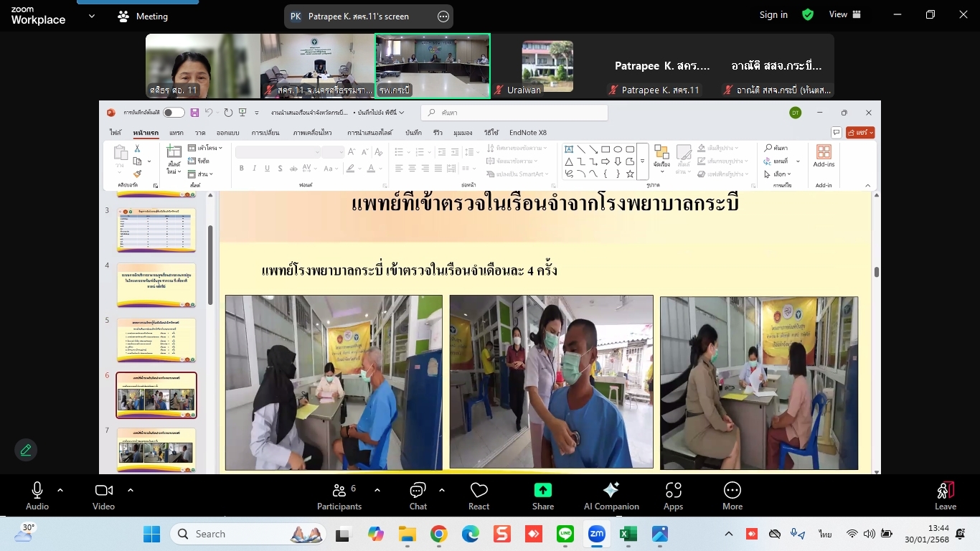Open the text highlight color picker

352,169
